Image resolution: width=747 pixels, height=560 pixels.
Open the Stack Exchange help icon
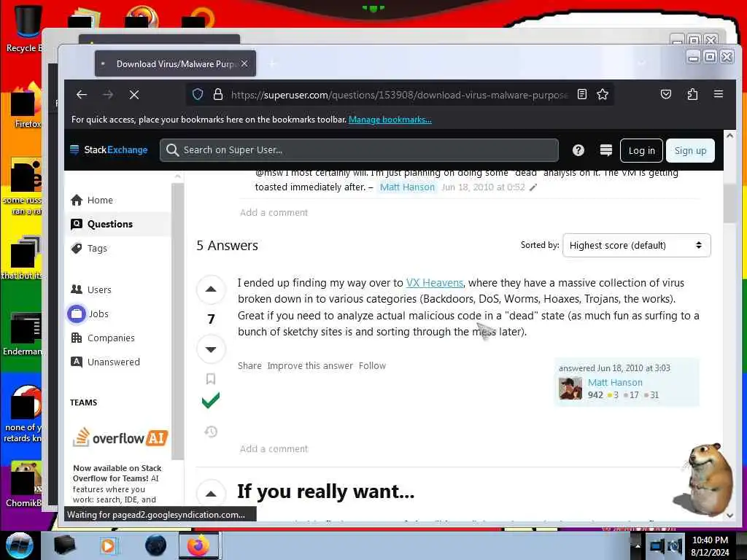[x=578, y=150]
